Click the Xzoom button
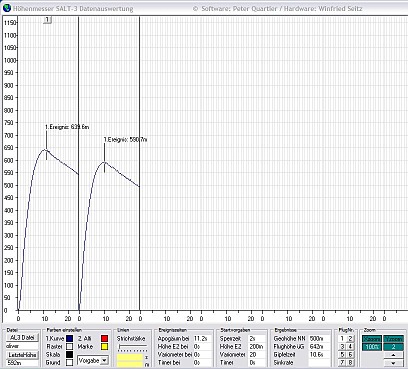This screenshot has width=408, height=369. [x=372, y=339]
